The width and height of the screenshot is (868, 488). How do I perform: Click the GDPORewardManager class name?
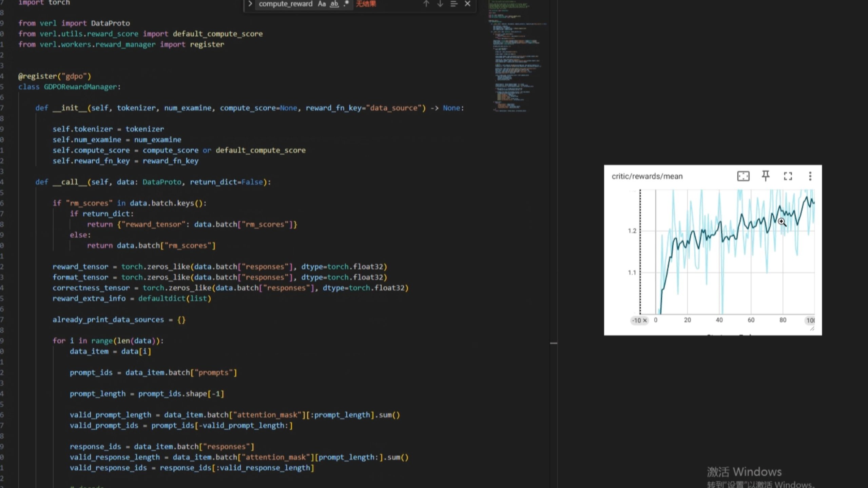coord(80,87)
